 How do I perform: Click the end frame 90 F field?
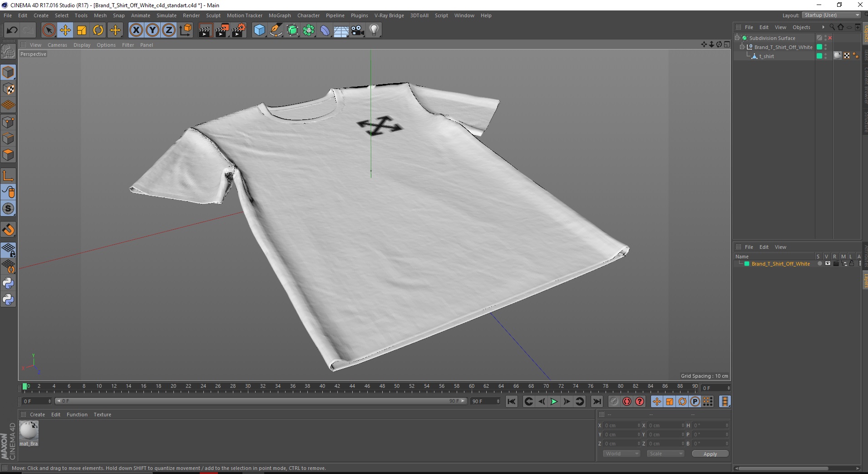pyautogui.click(x=485, y=401)
